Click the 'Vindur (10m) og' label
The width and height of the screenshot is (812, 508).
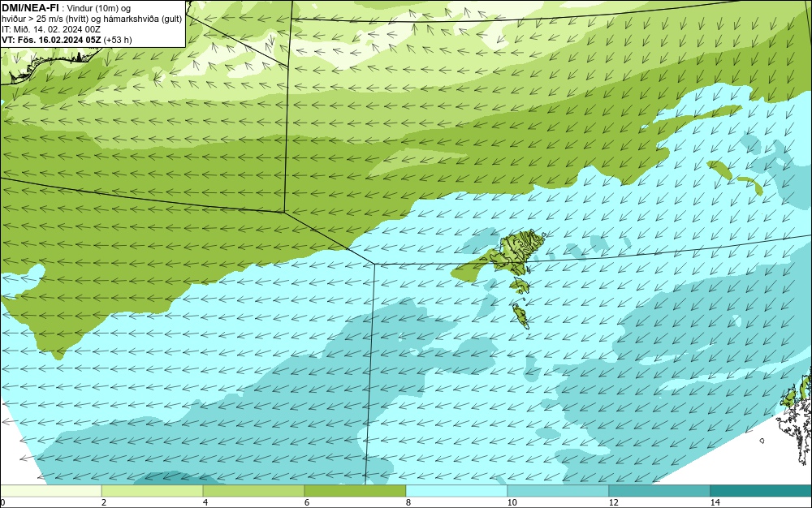pos(99,8)
